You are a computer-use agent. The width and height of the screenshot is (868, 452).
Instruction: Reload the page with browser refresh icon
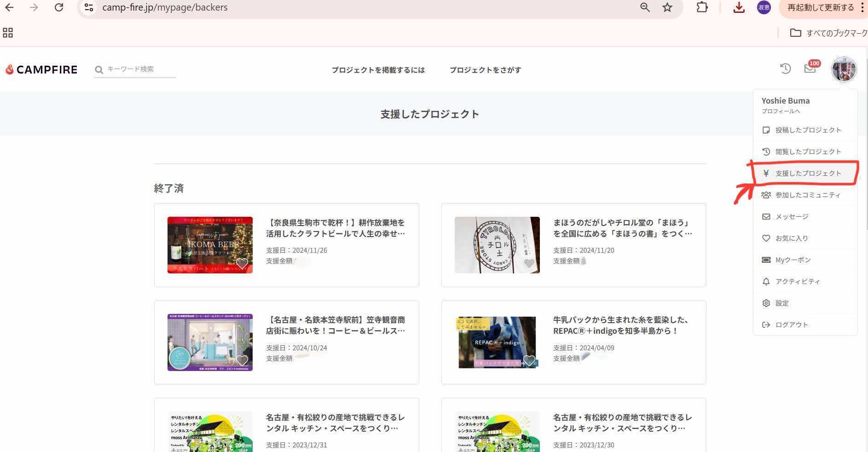click(59, 7)
